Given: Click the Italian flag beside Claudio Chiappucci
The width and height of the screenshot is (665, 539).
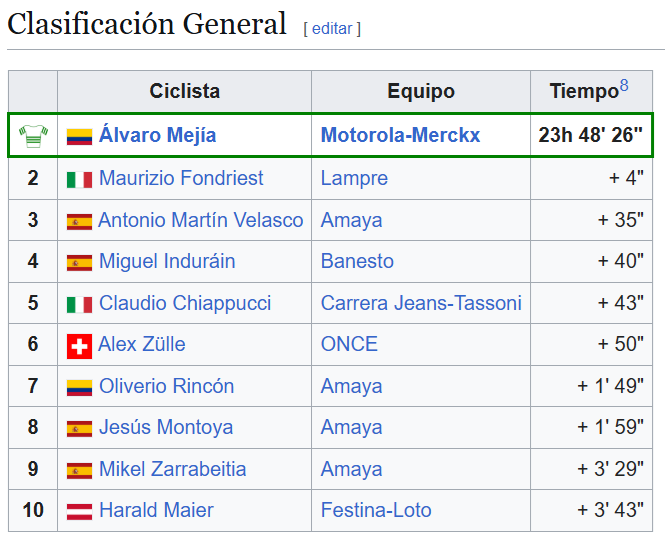Looking at the screenshot, I should point(79,304).
